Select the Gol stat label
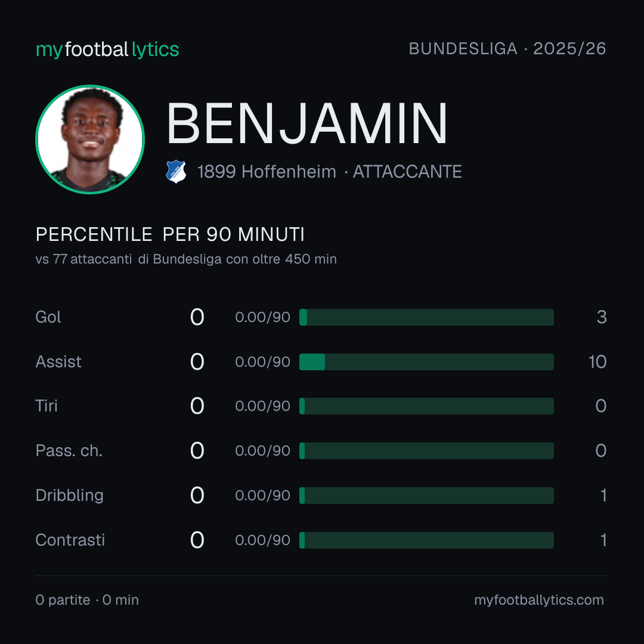Screen dimensions: 644x644 (x=48, y=317)
